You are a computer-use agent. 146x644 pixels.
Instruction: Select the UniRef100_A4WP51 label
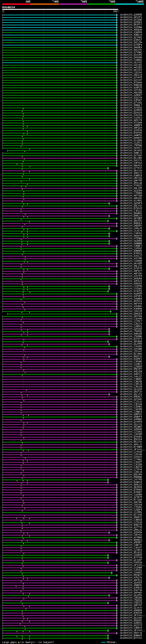(131, 135)
